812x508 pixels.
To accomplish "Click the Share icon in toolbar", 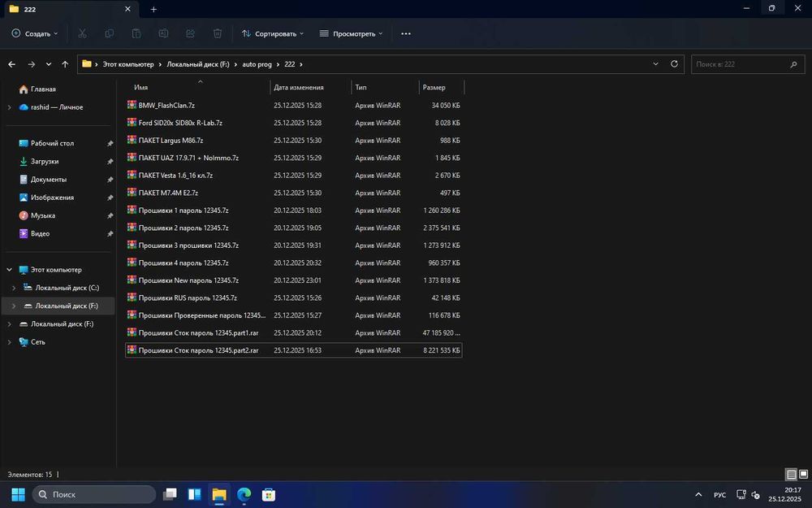I will coord(191,33).
